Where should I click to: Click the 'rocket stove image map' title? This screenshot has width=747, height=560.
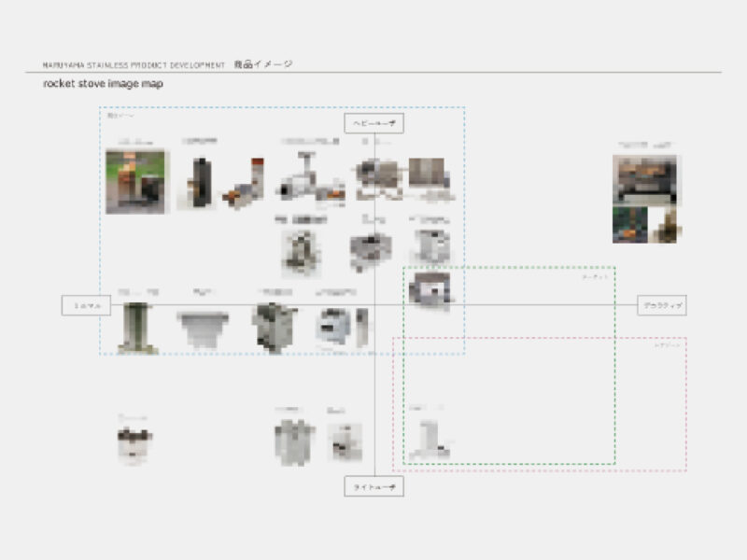click(x=103, y=84)
